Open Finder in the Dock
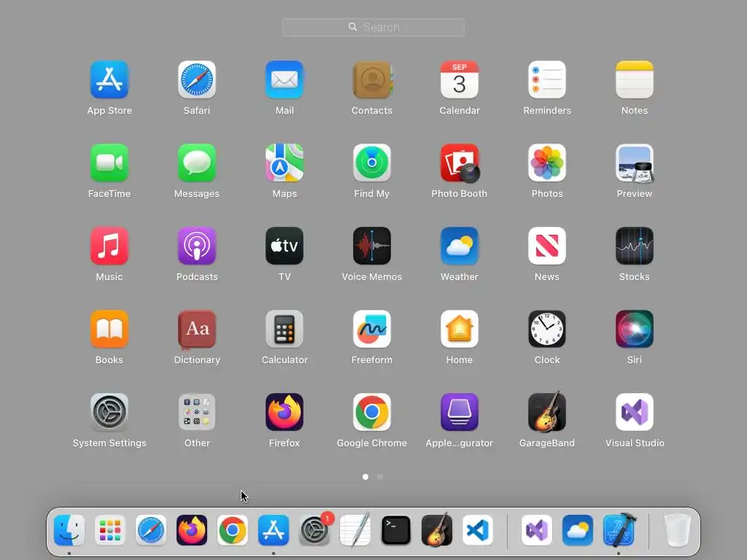The height and width of the screenshot is (560, 747). (x=69, y=530)
